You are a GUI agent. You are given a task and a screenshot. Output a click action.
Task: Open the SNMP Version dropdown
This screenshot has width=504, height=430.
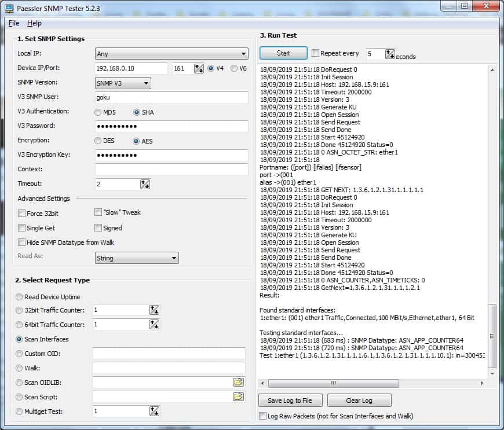coord(123,83)
